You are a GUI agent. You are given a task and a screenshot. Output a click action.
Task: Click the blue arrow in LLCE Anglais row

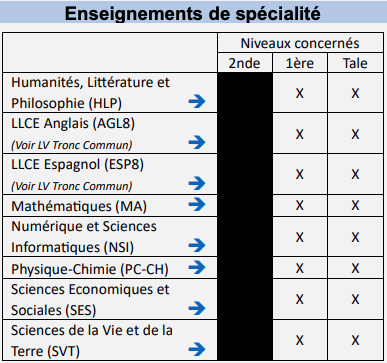point(197,142)
